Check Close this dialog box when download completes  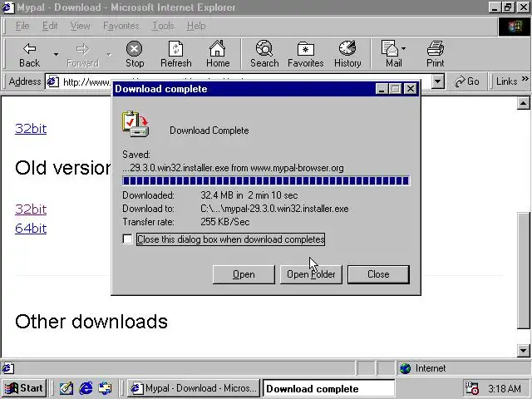127,239
